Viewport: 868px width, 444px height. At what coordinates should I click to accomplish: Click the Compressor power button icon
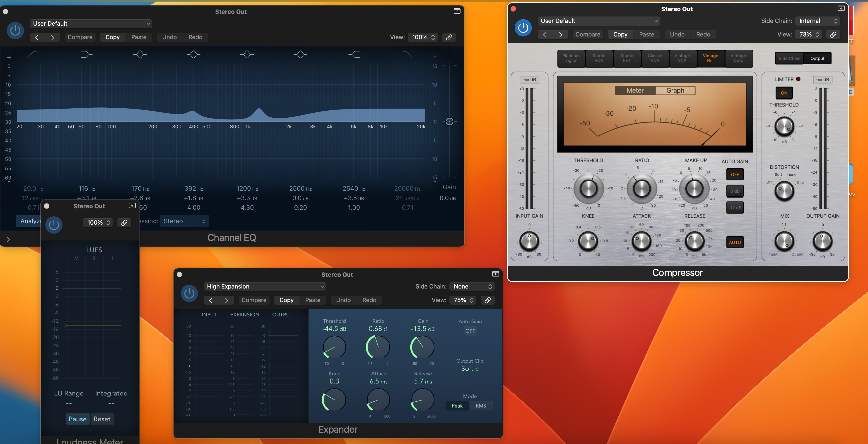pos(523,28)
